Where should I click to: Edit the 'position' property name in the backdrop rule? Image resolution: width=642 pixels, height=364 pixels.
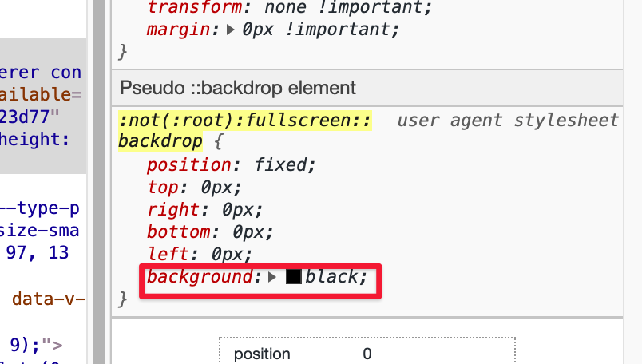(189, 165)
